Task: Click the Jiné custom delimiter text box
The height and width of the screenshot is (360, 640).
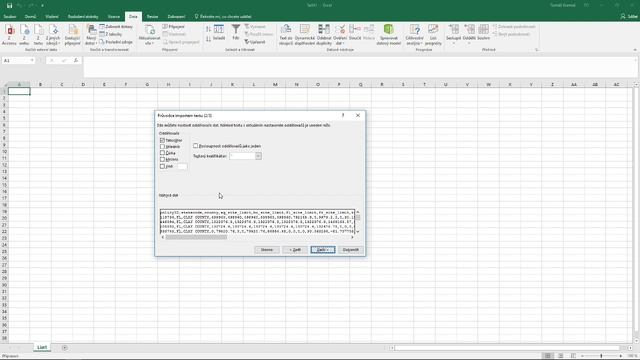Action: (182, 166)
